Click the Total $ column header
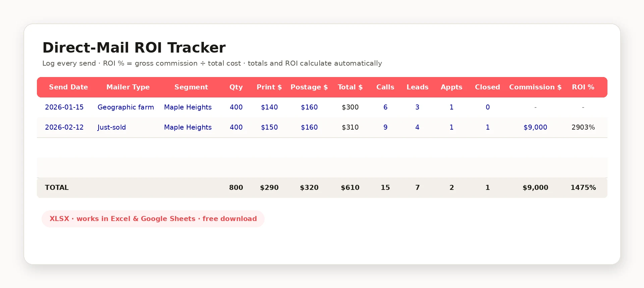Viewport: 644px width, 288px height. tap(350, 87)
